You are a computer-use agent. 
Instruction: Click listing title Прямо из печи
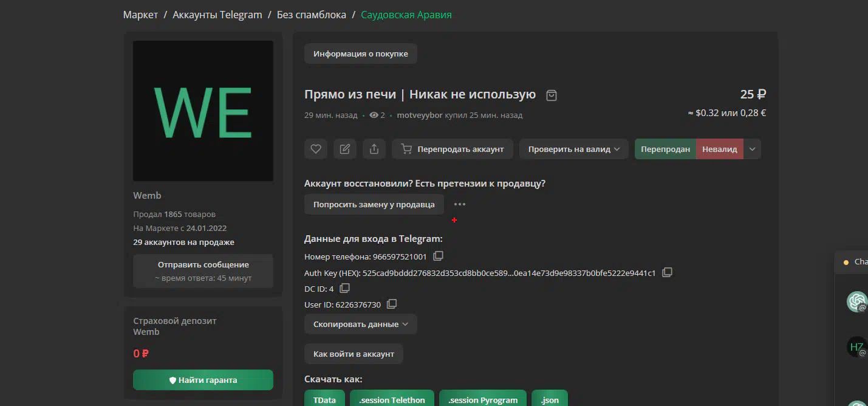point(420,94)
